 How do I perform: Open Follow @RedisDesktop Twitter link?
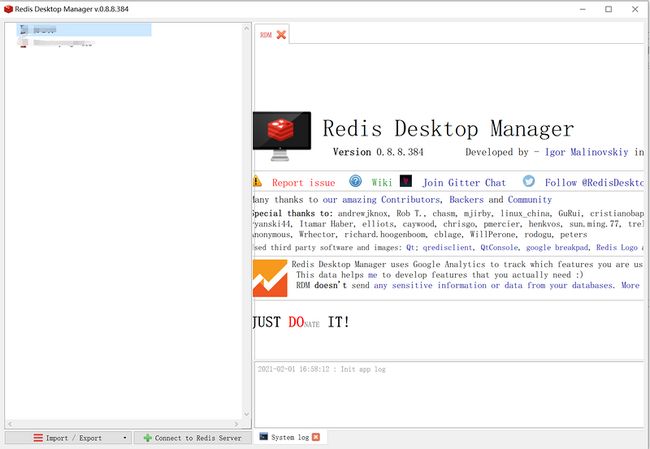coord(594,183)
